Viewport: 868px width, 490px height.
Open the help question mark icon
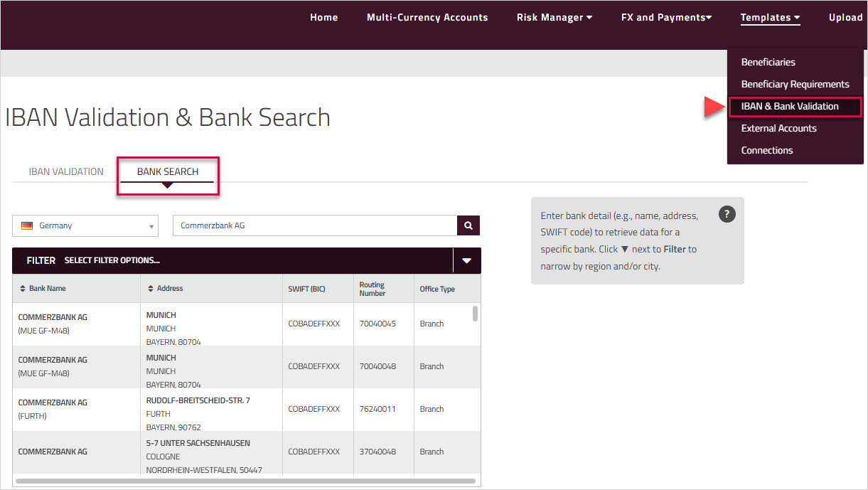coord(727,214)
